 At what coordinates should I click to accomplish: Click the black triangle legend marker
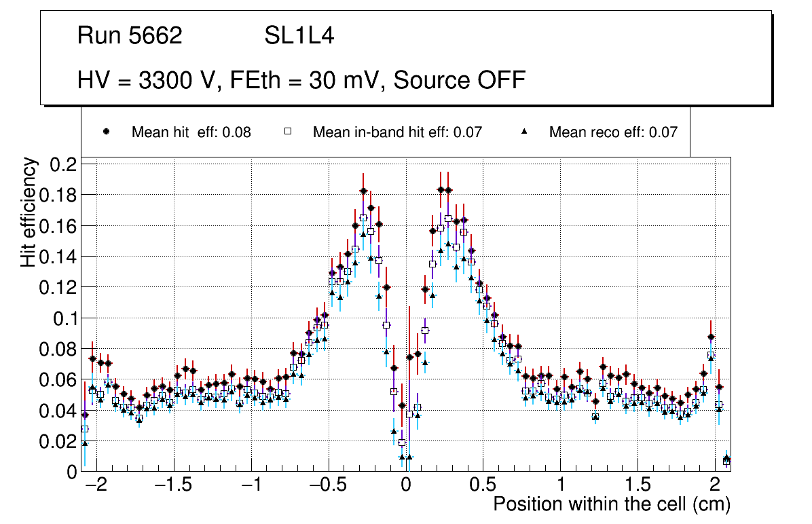pyautogui.click(x=523, y=132)
